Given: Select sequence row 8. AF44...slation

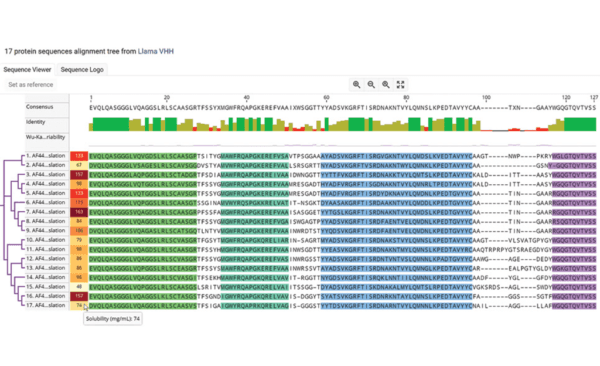Looking at the screenshot, I should (45, 221).
